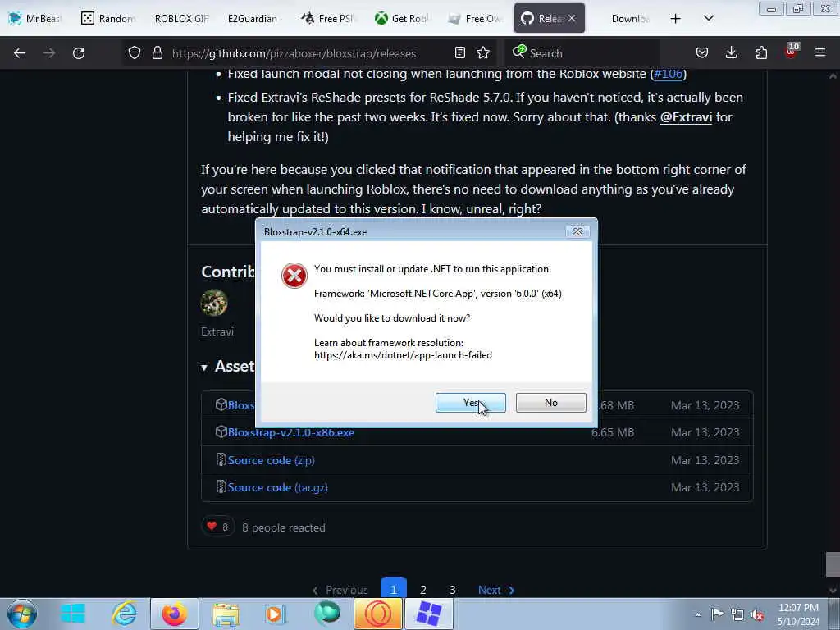Open the extensions puzzle icon

pyautogui.click(x=761, y=52)
